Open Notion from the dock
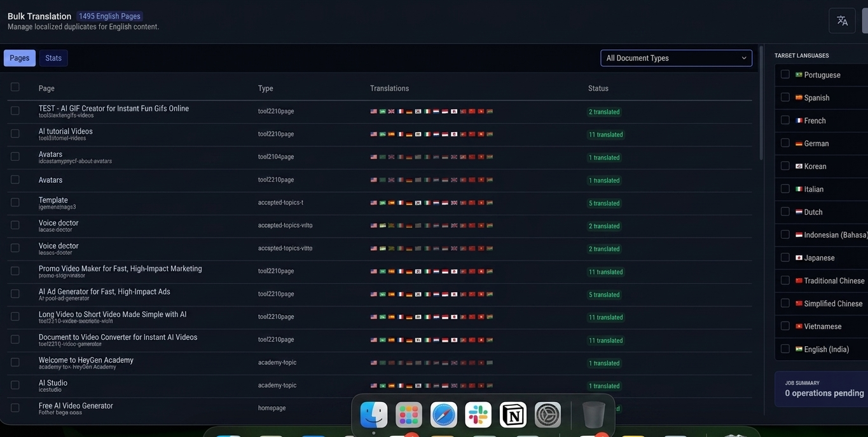This screenshot has width=868, height=437. [x=513, y=415]
